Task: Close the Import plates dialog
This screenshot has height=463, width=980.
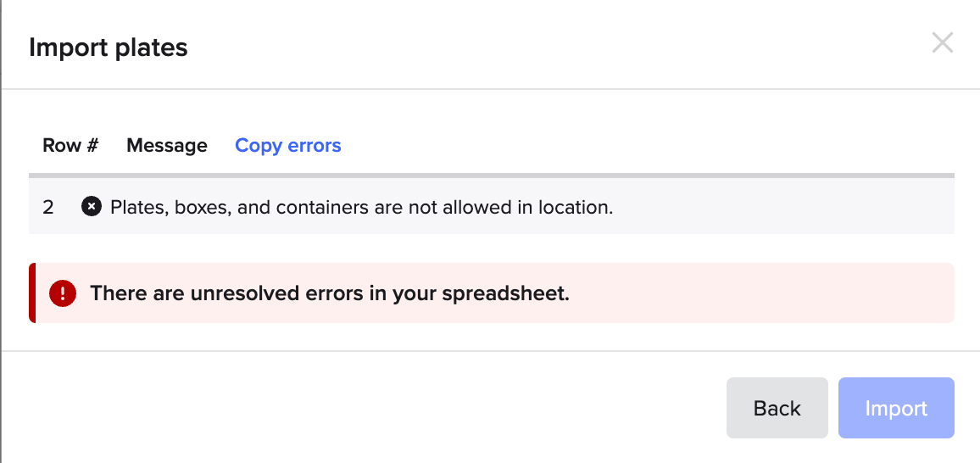Action: [x=942, y=43]
